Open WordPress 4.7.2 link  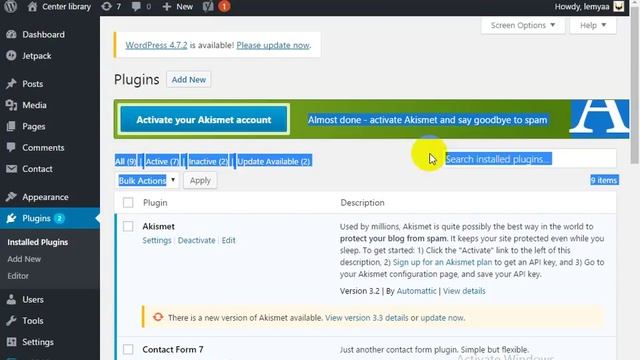156,45
